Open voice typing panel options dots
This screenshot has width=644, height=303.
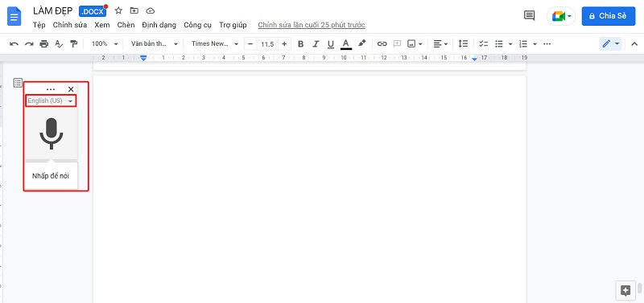coord(51,89)
